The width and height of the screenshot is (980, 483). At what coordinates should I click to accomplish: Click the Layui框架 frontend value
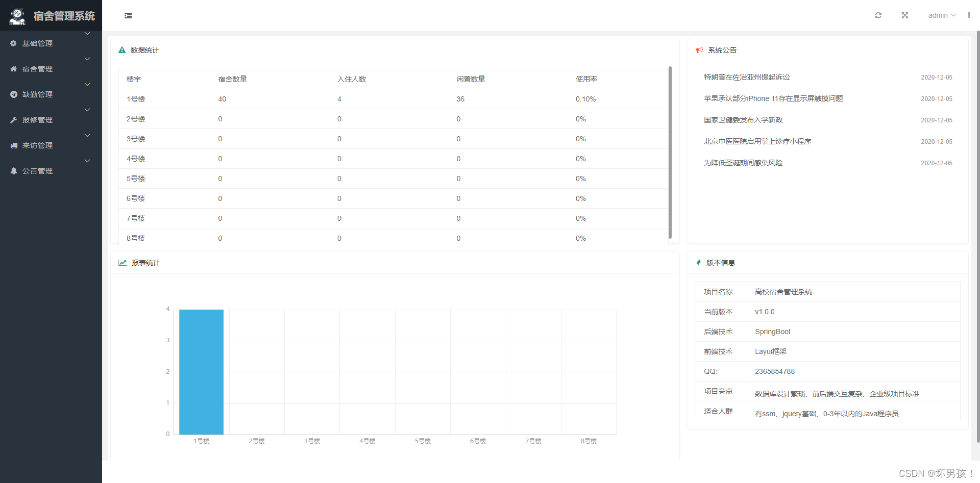(771, 351)
